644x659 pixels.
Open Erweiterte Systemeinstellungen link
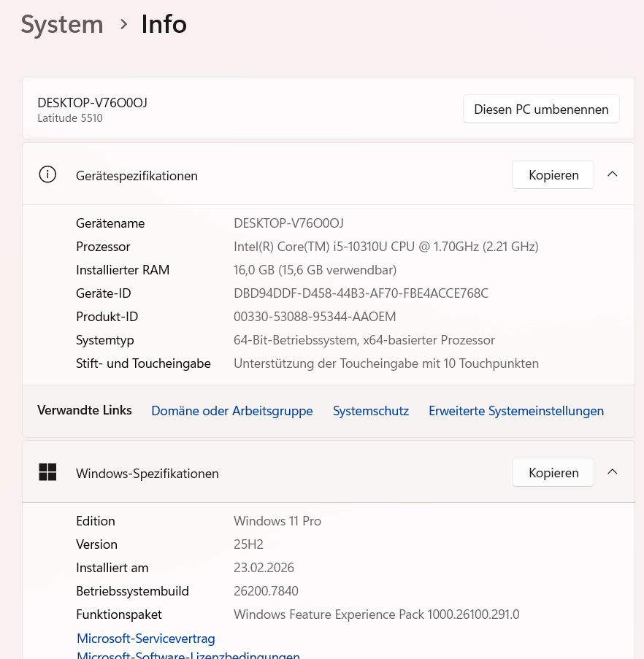click(516, 411)
